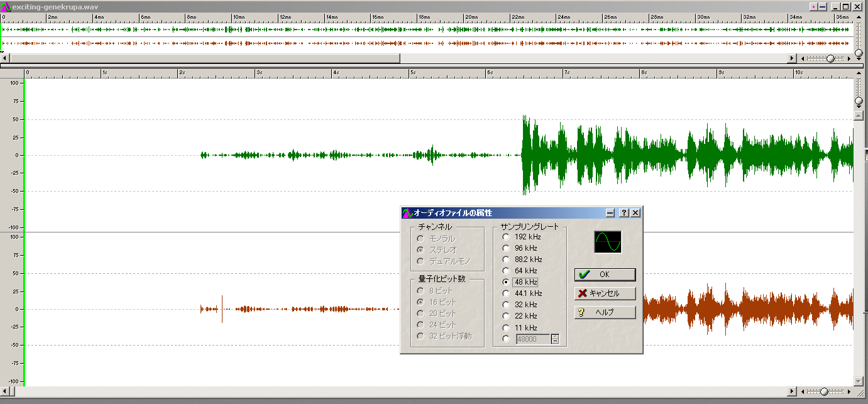Click the overview horizontal zoom slider knob
This screenshot has width=868, height=404.
(830, 58)
